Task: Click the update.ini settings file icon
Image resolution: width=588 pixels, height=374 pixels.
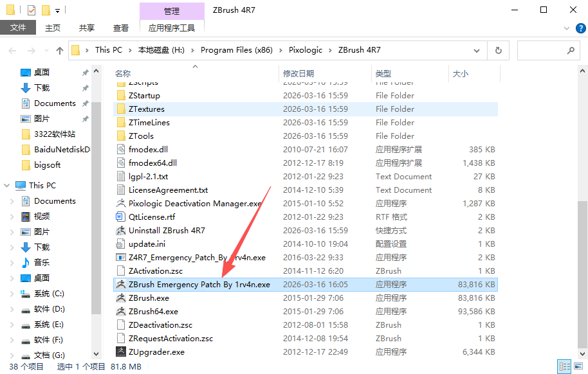Action: pyautogui.click(x=121, y=244)
